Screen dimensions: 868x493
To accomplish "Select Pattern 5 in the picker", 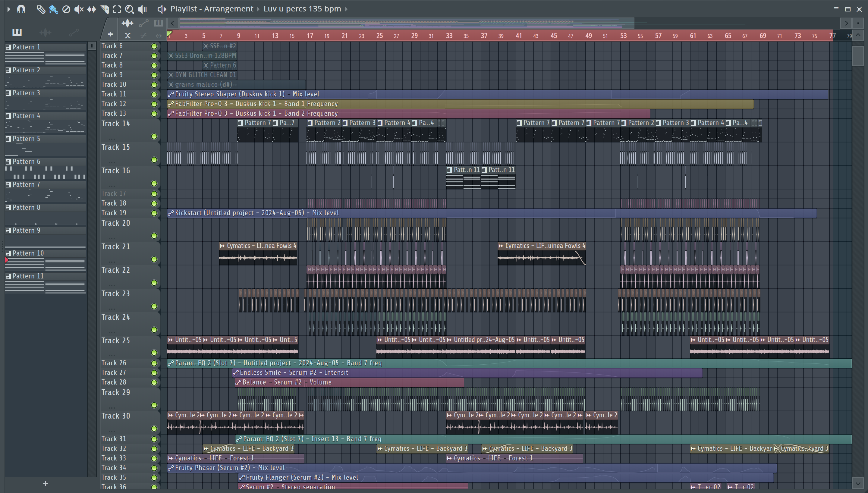I will 46,146.
